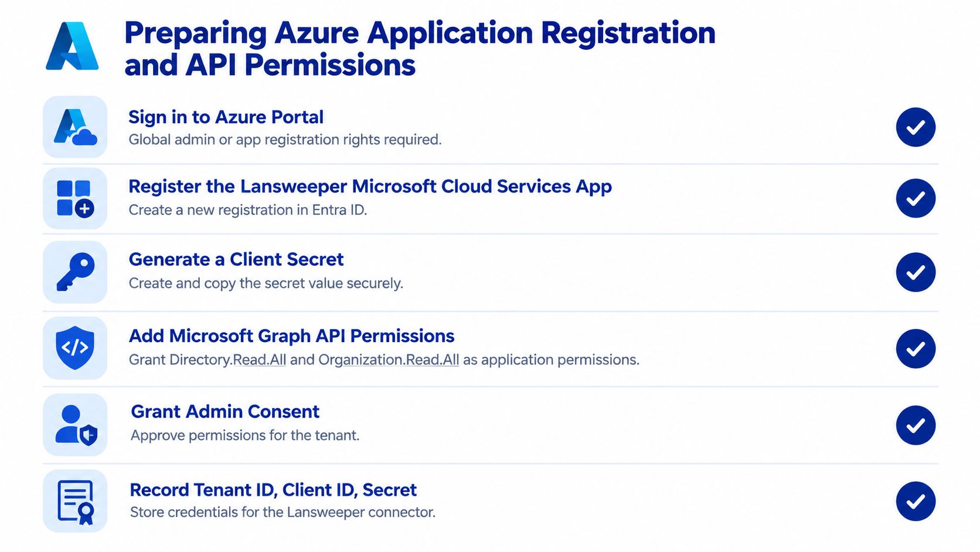
Task: Click 'Create and copy the secret value securely.' text
Action: [x=266, y=283]
